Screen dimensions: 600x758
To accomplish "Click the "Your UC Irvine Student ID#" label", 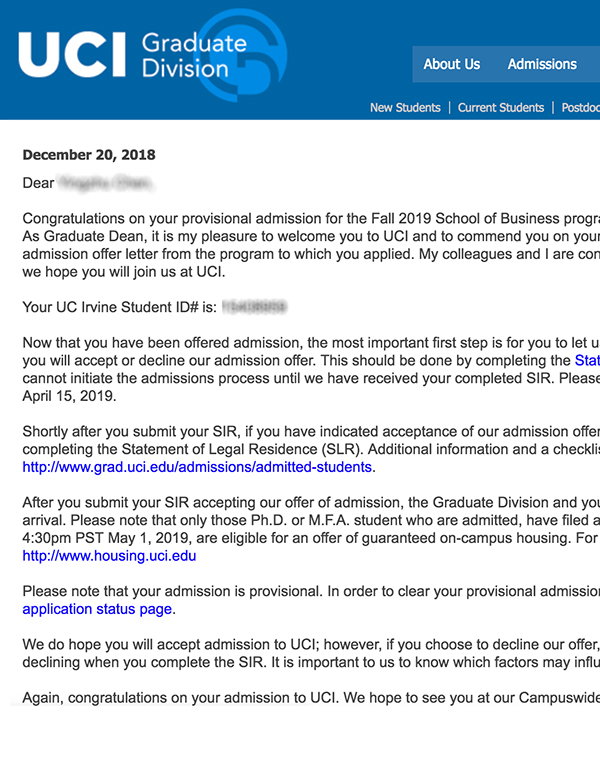I will [x=118, y=307].
